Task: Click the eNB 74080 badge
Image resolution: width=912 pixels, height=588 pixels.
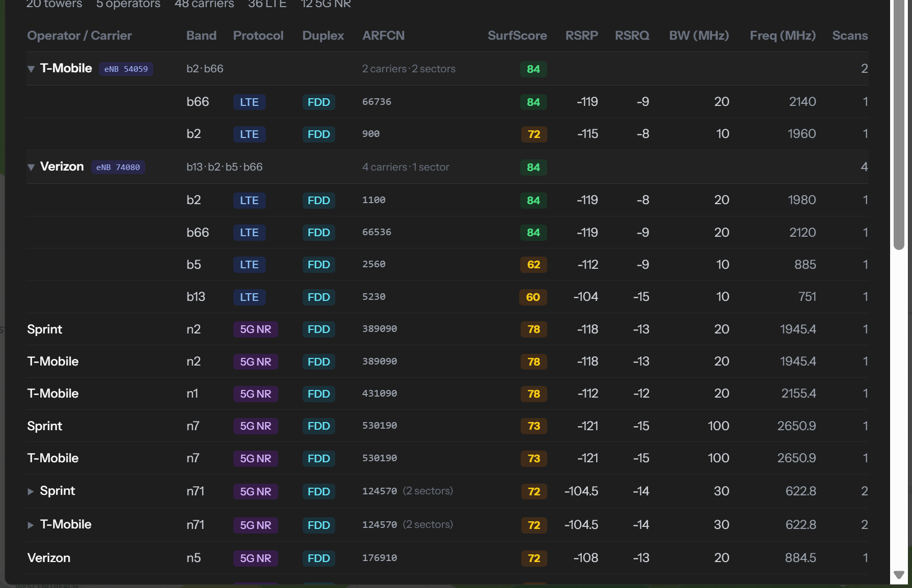Action: [x=118, y=167]
